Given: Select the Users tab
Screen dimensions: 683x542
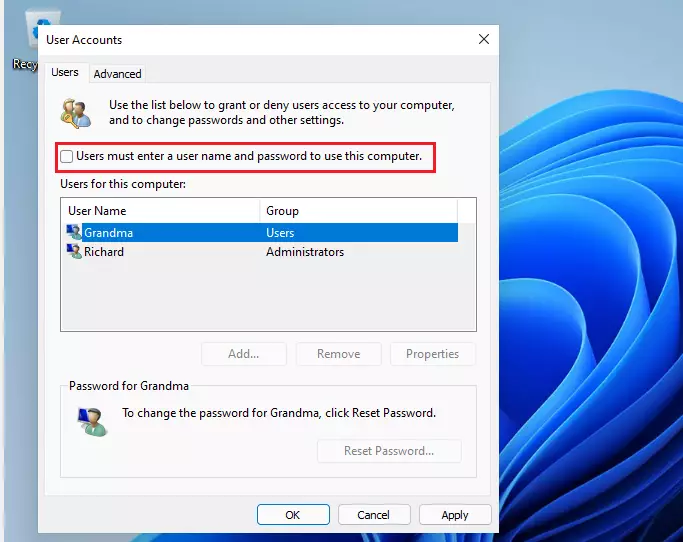Looking at the screenshot, I should (x=65, y=72).
